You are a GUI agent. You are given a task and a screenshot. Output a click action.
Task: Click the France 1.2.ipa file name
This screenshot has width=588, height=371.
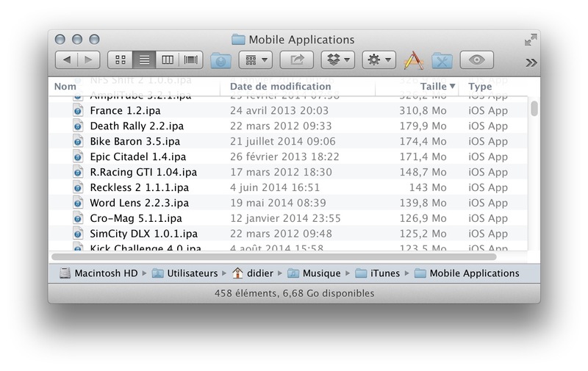pyautogui.click(x=125, y=111)
